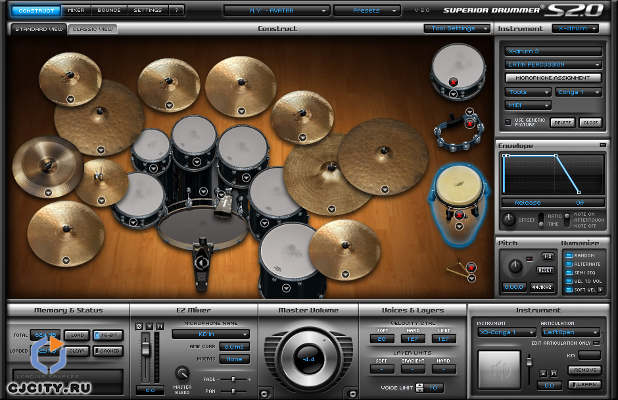618x400 pixels.
Task: Click the envelope release end node
Action: 579,192
